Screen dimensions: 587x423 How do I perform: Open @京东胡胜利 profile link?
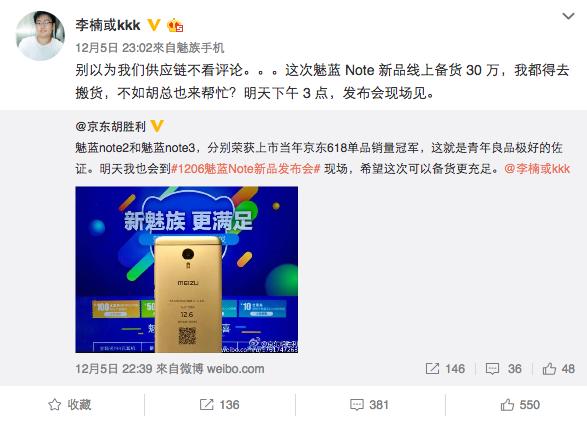(110, 127)
